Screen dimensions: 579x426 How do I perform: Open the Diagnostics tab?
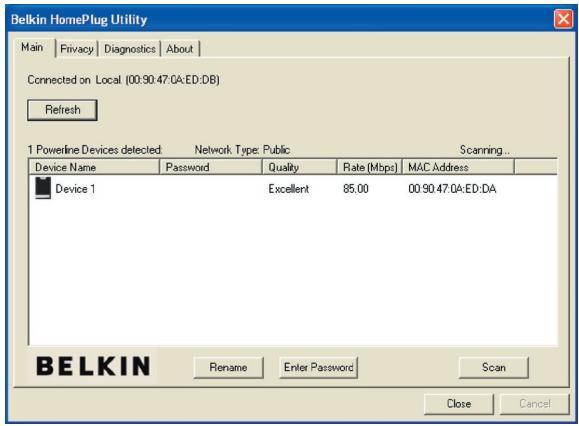coord(130,49)
